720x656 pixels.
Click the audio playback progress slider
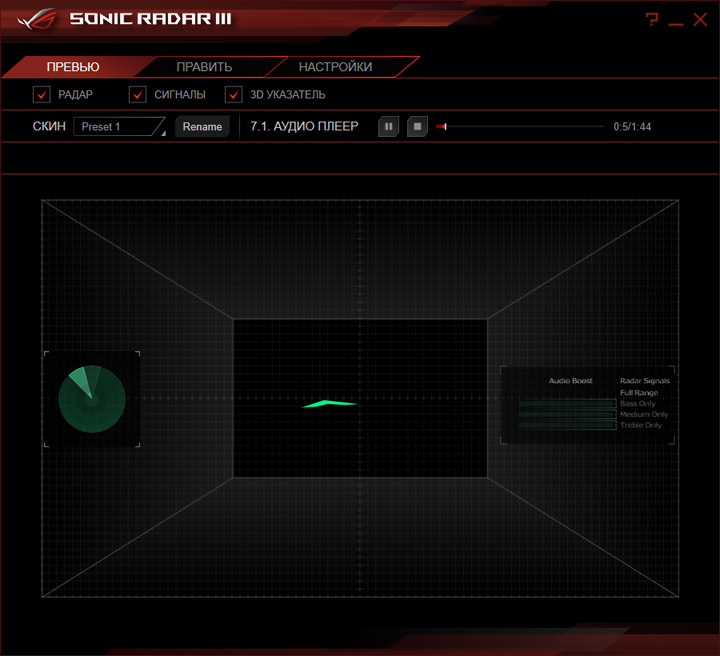[x=520, y=126]
